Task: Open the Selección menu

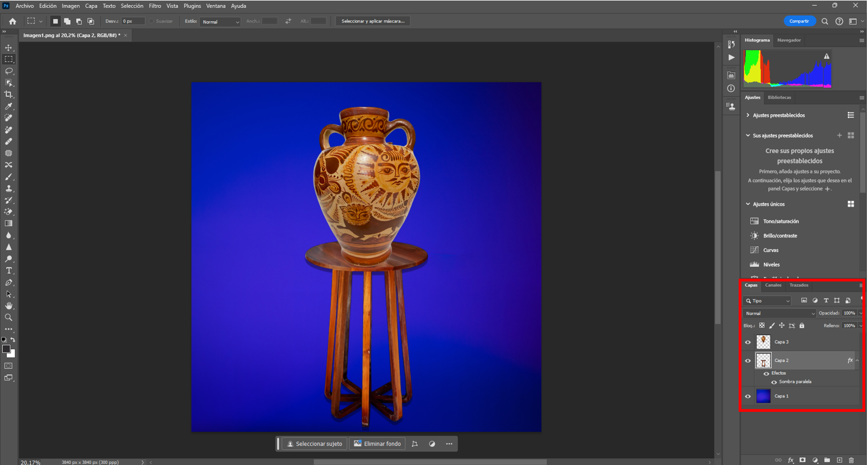Action: coord(132,6)
